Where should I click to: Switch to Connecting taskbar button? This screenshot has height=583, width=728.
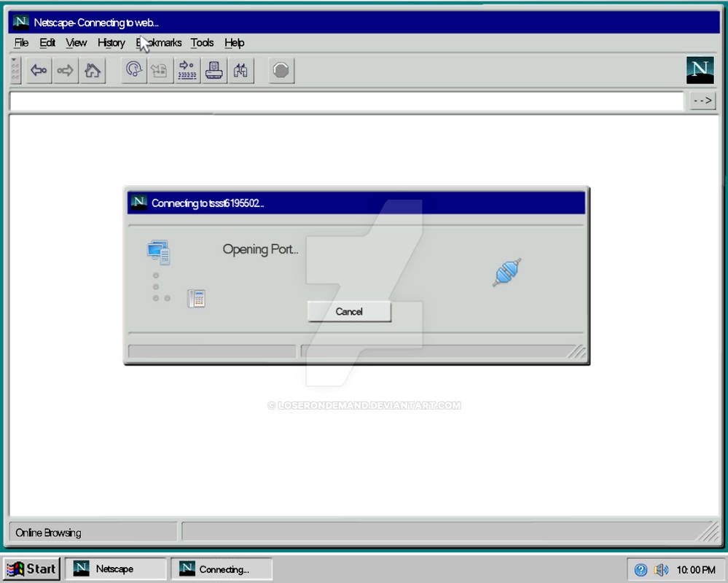[221, 569]
